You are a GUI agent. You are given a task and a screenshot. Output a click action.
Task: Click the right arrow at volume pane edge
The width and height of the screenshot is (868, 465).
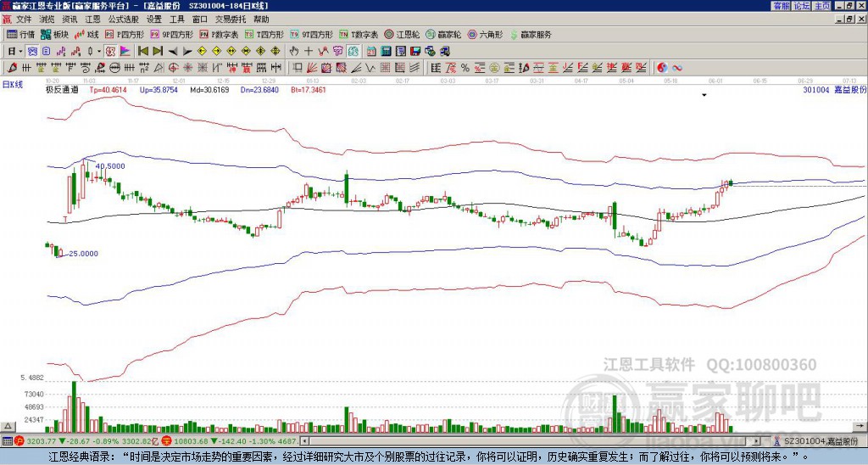point(860,426)
